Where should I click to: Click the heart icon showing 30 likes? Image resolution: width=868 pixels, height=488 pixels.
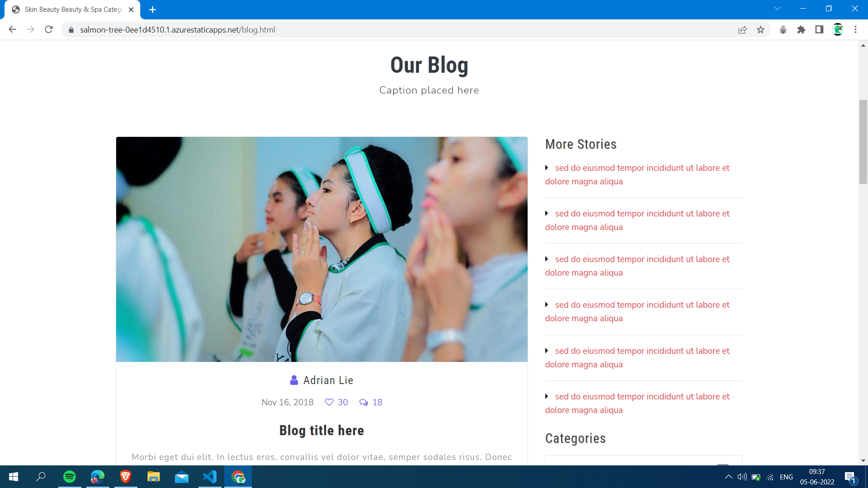[x=329, y=402]
